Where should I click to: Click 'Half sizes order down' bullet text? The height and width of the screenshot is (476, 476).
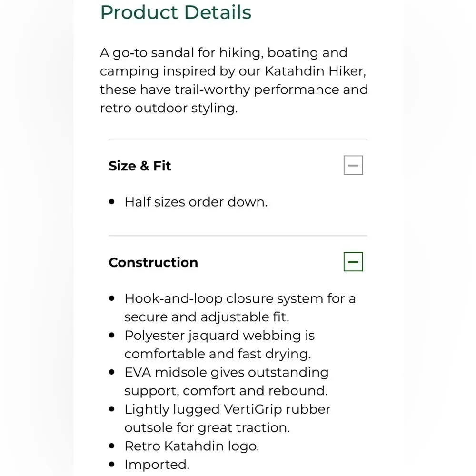(x=196, y=202)
